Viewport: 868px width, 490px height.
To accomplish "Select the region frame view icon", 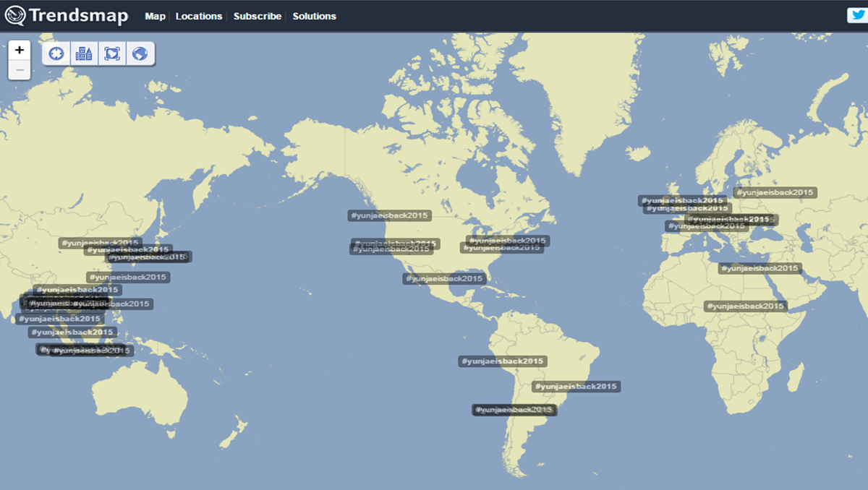I will 112,53.
